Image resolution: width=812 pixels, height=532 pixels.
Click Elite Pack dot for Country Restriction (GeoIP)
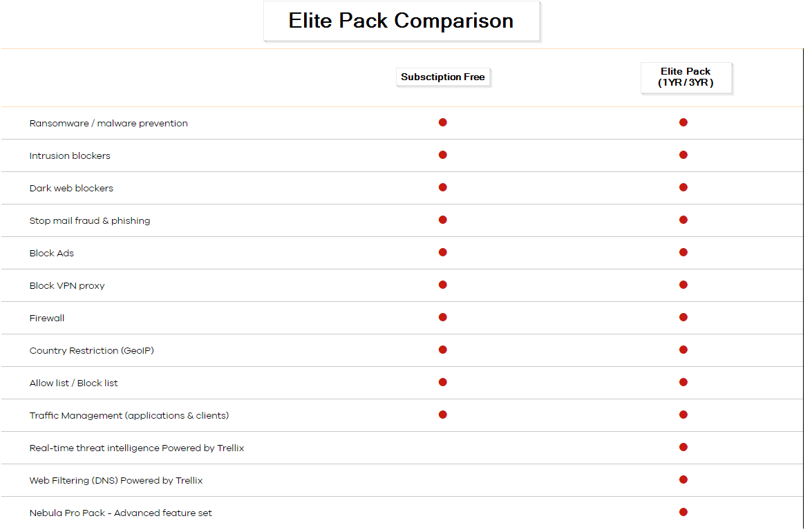[x=683, y=350]
